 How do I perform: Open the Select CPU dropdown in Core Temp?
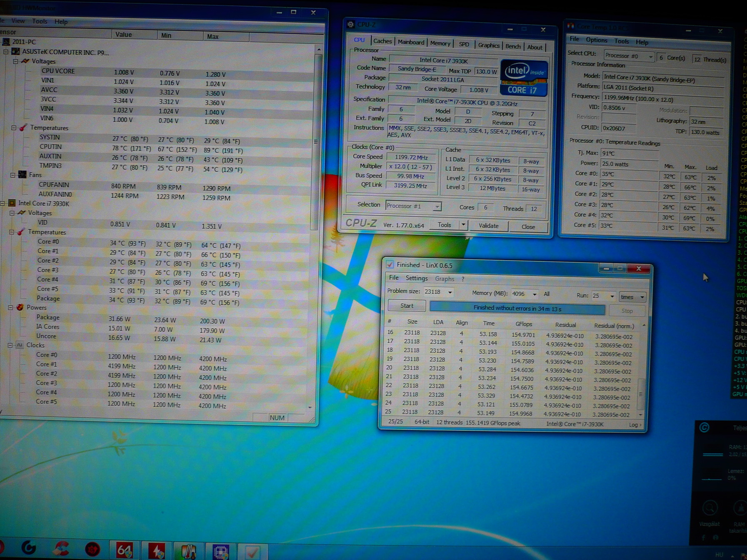point(650,56)
